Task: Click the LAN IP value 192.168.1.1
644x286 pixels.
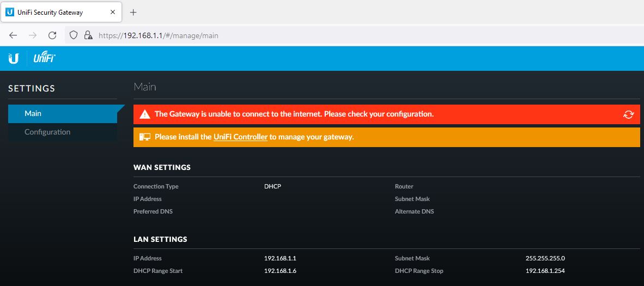Action: (280, 258)
